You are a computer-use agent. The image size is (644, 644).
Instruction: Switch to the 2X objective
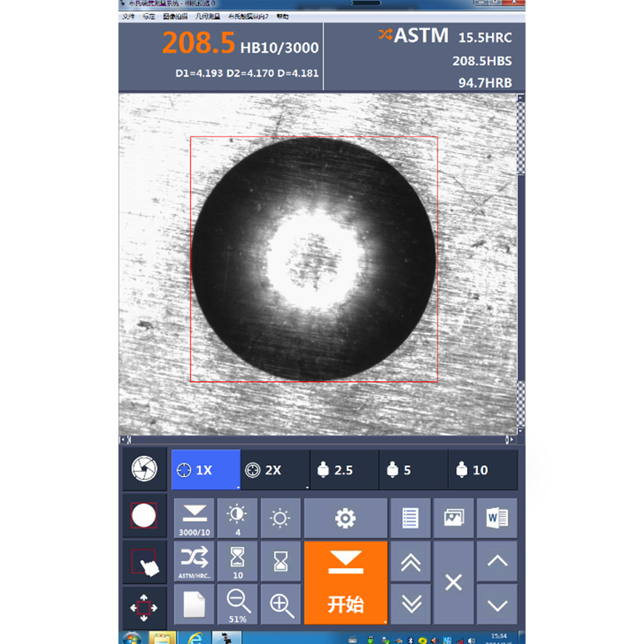[x=274, y=470]
